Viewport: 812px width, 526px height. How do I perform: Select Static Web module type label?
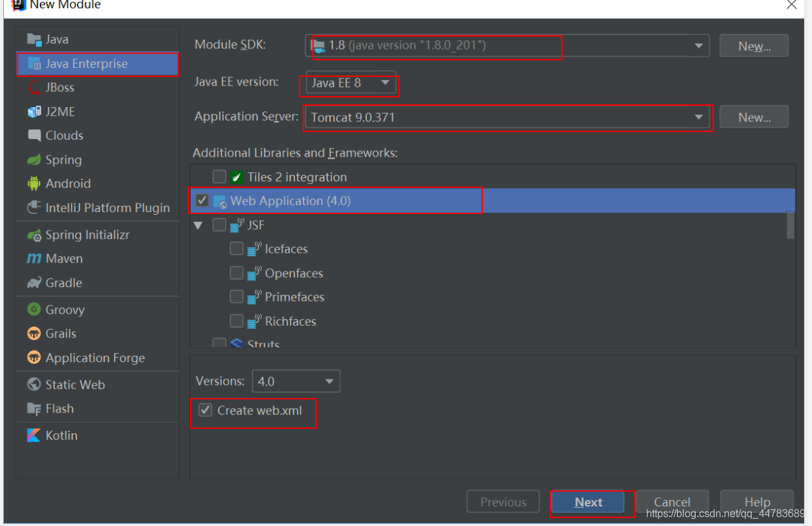(x=75, y=384)
